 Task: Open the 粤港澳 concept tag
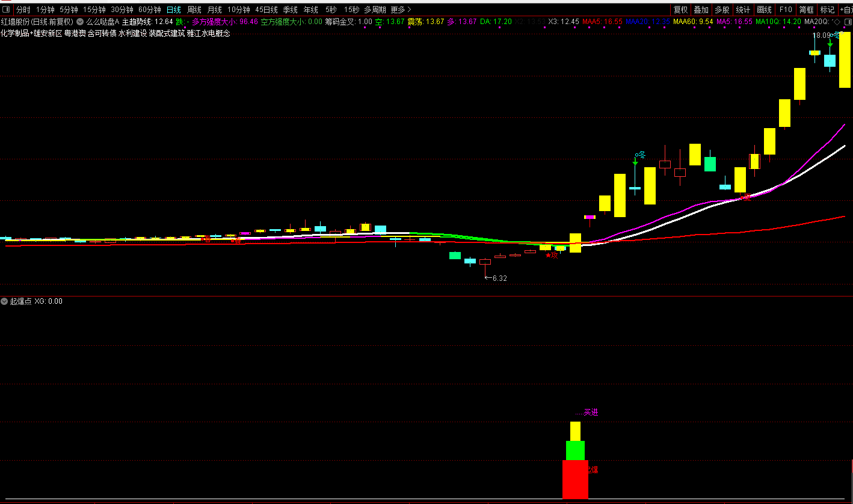click(75, 33)
